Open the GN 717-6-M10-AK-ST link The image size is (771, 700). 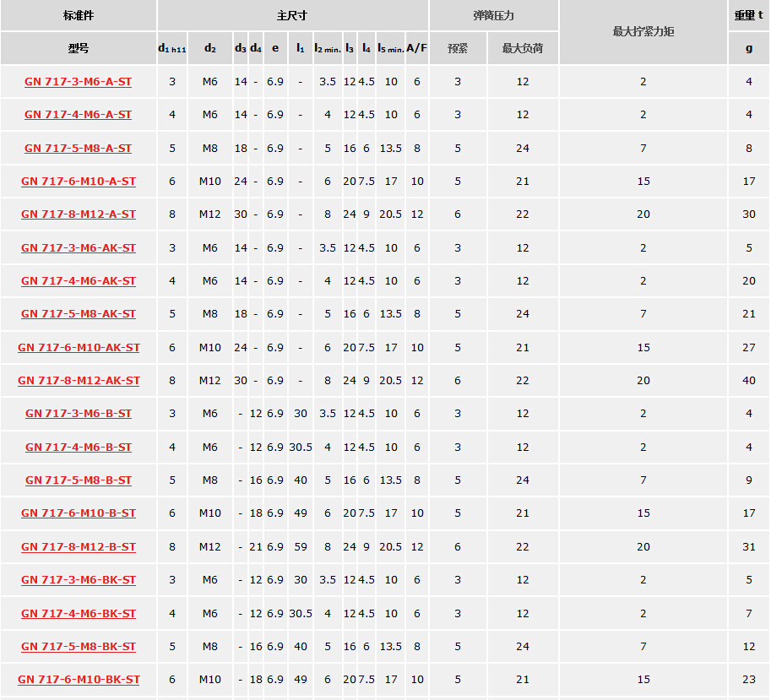tap(79, 348)
